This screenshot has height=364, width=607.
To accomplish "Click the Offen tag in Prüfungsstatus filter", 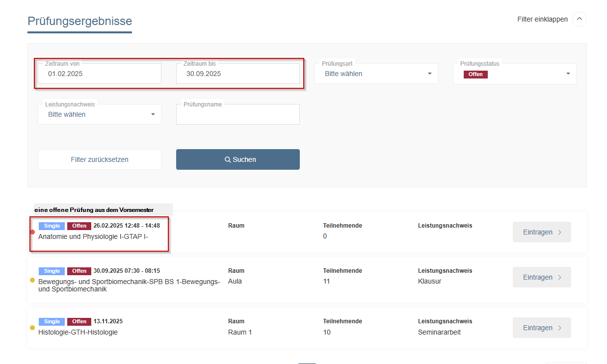I will [x=475, y=75].
